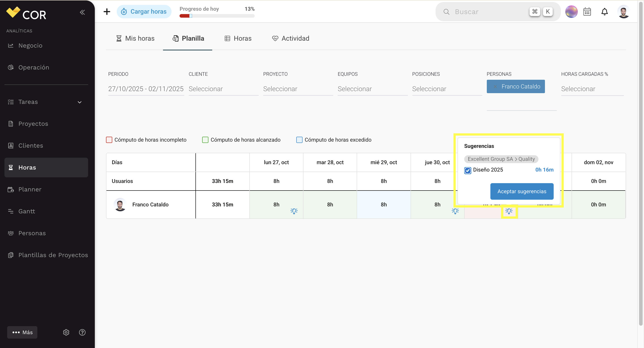The height and width of the screenshot is (348, 644).
Task: Toggle Cómputo de horas incompleto checkbox
Action: click(109, 140)
